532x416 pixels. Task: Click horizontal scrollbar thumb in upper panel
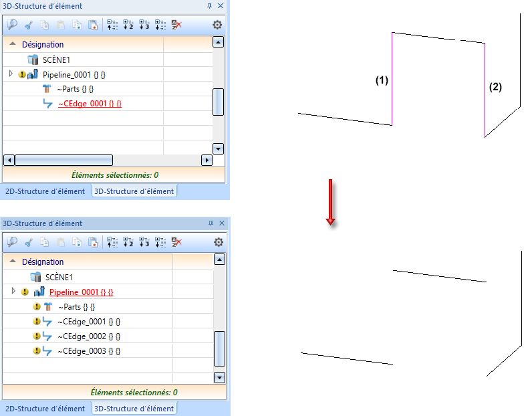[x=63, y=160]
